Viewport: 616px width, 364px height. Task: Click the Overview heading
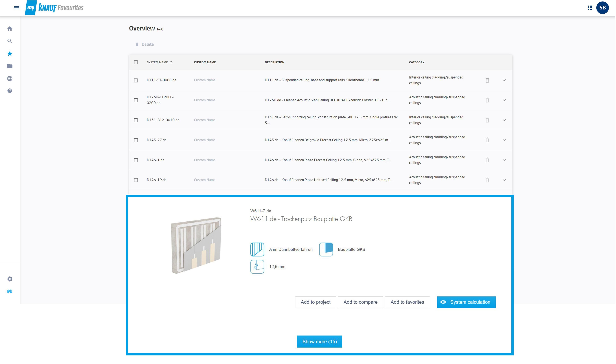142,28
